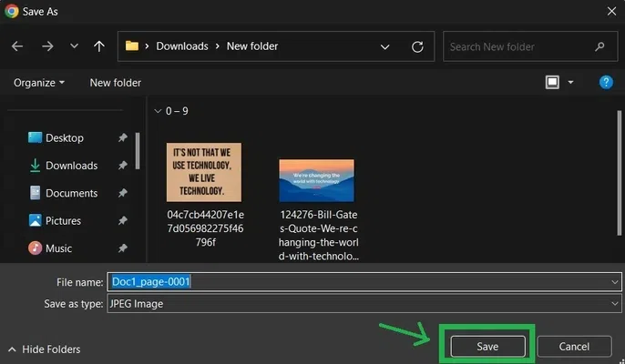625x364 pixels.
Task: Unpin Desktop using its pin icon
Action: coord(123,137)
